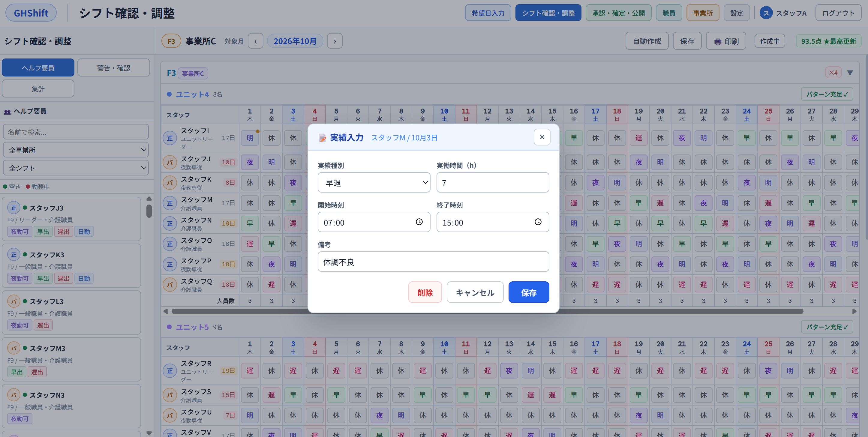Click the パ badge of スタッフJ row
The height and width of the screenshot is (437, 868).
170,162
